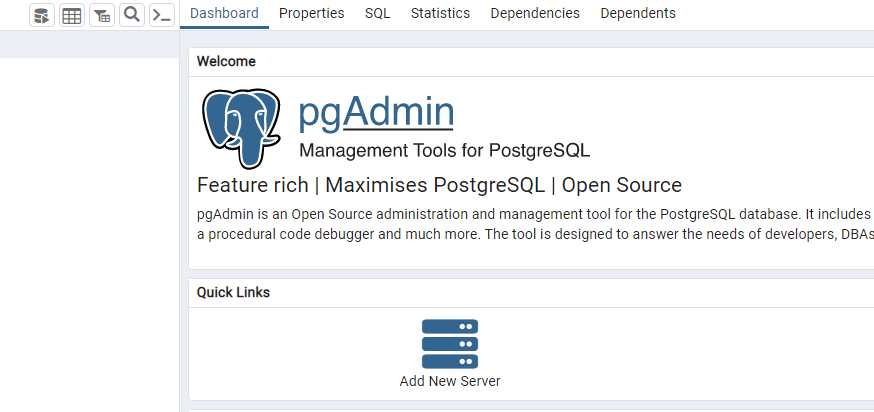Click the PostgreSQL elephant logo

point(241,127)
